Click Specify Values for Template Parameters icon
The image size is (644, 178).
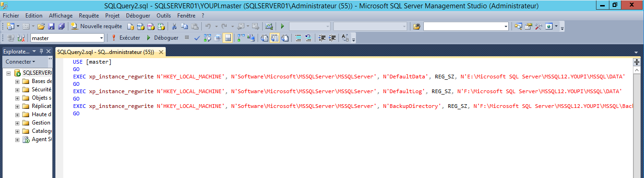coord(346,38)
